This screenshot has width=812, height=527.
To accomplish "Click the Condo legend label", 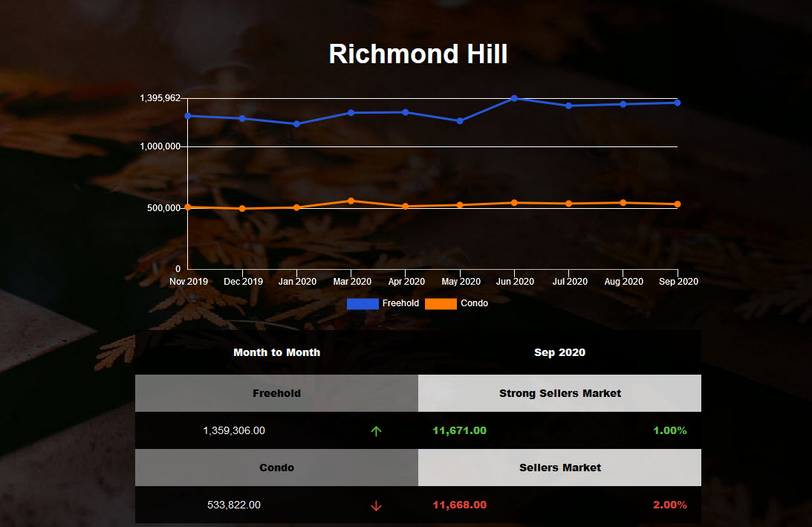I will point(474,303).
